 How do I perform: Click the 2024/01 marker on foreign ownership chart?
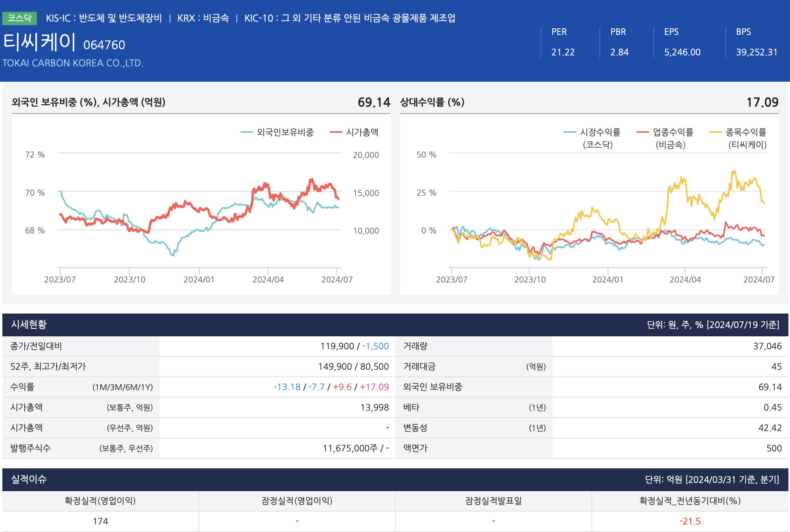[199, 279]
